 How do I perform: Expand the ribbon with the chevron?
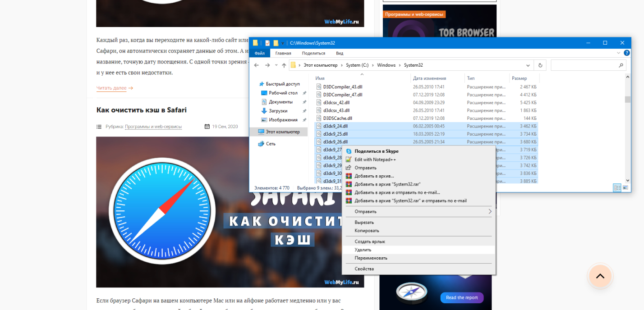tap(619, 53)
